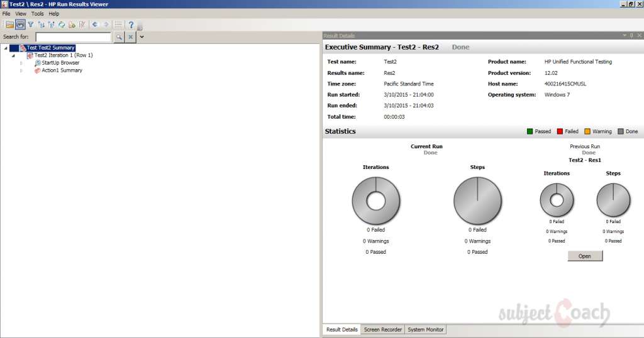This screenshot has width=644, height=338.
Task: Click into the Search for field
Action: pyautogui.click(x=74, y=37)
